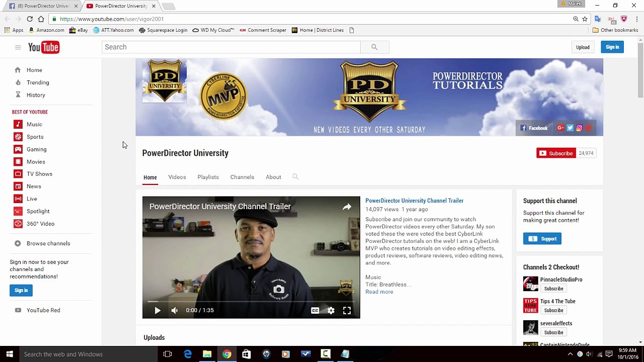This screenshot has height=362, width=644.
Task: Enter fullscreen on the trailer video
Action: coord(347,311)
